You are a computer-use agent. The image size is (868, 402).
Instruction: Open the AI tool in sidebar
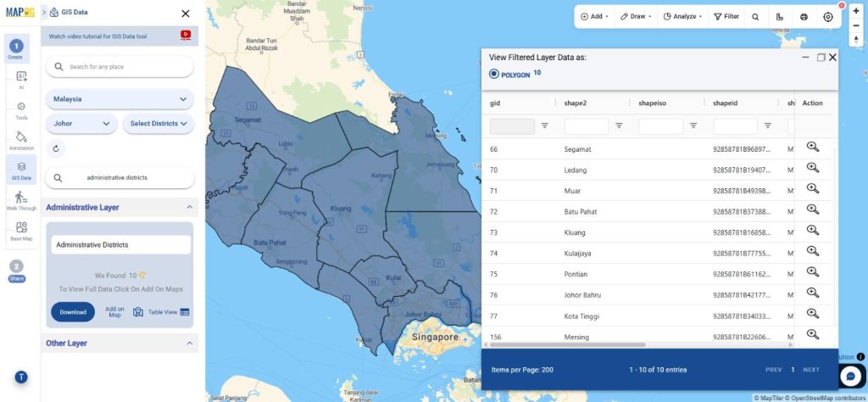tap(21, 79)
